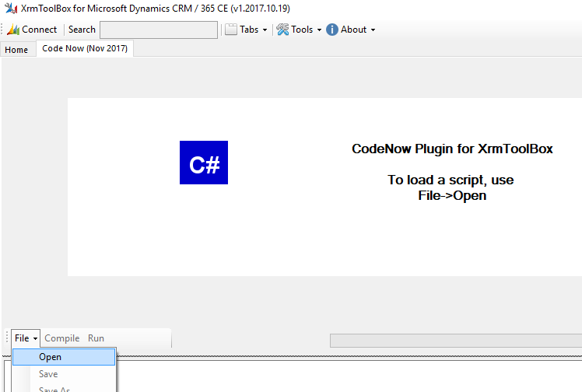This screenshot has height=392, width=582.
Task: Click the Connect icon in the toolbar
Action: point(13,30)
